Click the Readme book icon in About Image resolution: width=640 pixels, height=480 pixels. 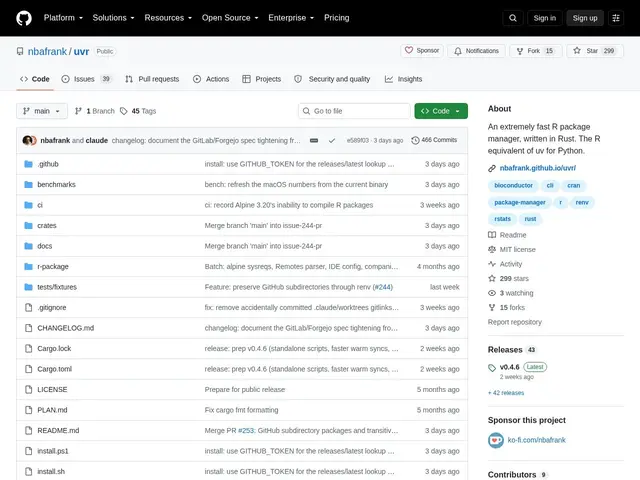tap(492, 235)
